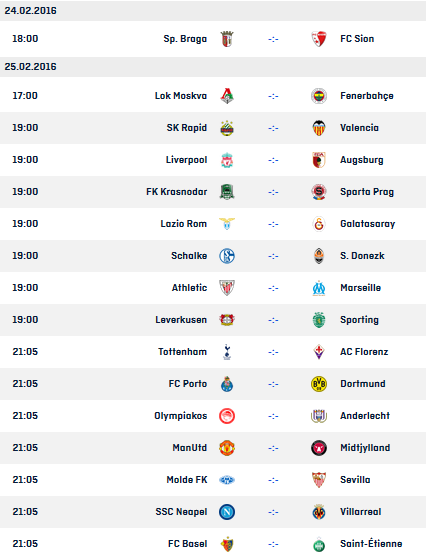Click the Galatasaray team logo
Image resolution: width=426 pixels, height=558 pixels.
(x=319, y=224)
